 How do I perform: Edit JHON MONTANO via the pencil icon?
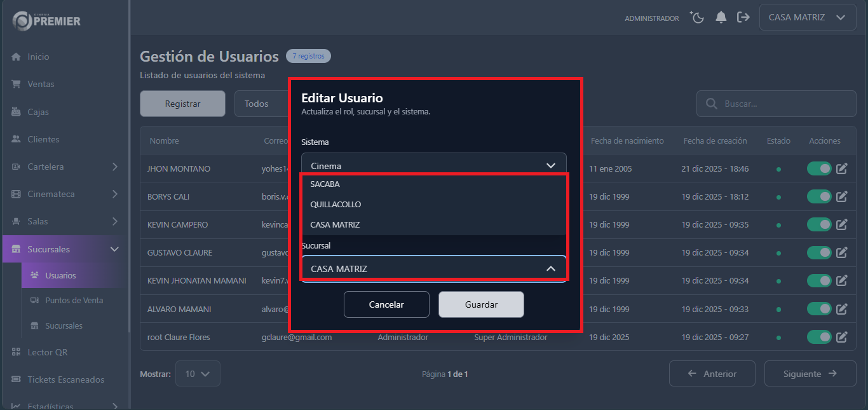click(842, 168)
